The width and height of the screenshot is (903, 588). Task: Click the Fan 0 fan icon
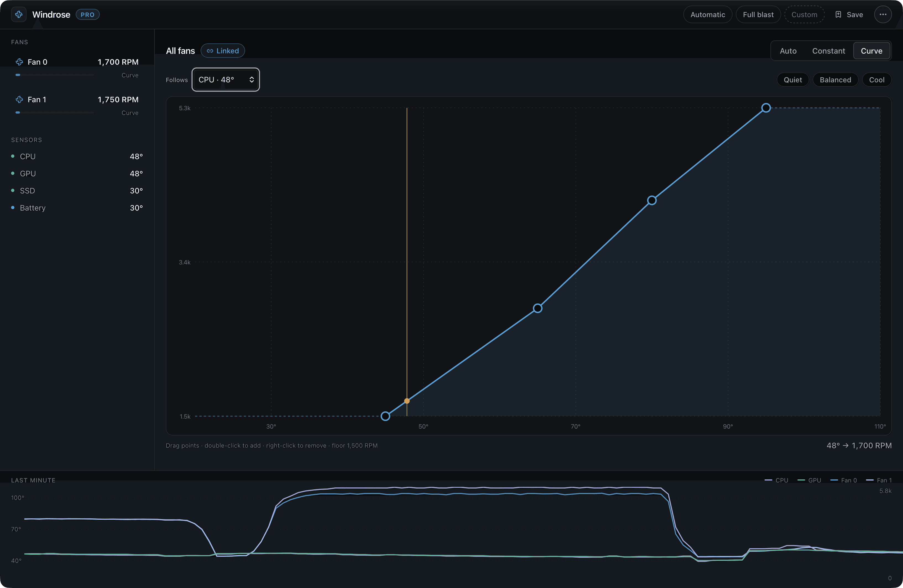[19, 62]
